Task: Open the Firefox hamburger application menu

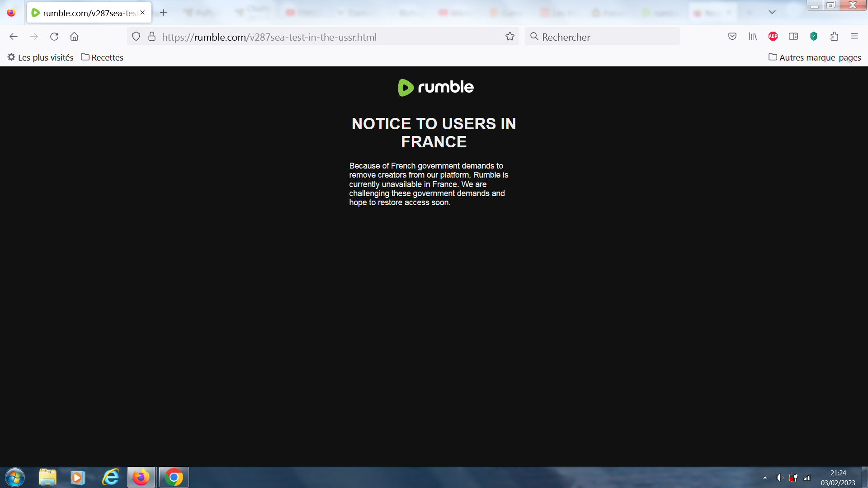Action: click(x=854, y=37)
